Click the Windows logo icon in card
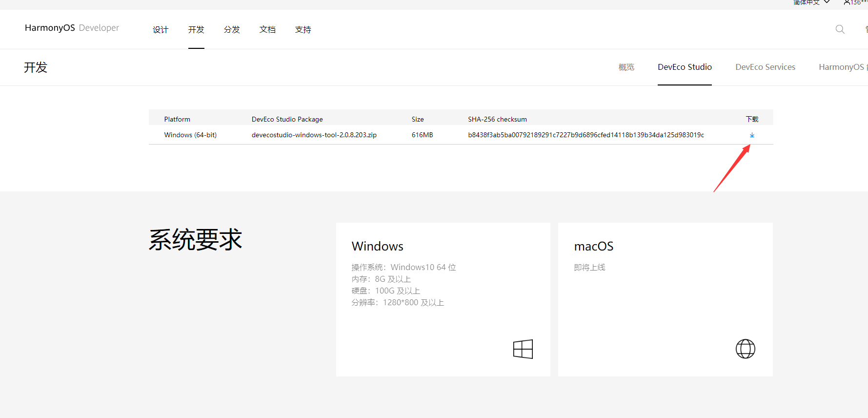 pyautogui.click(x=523, y=349)
